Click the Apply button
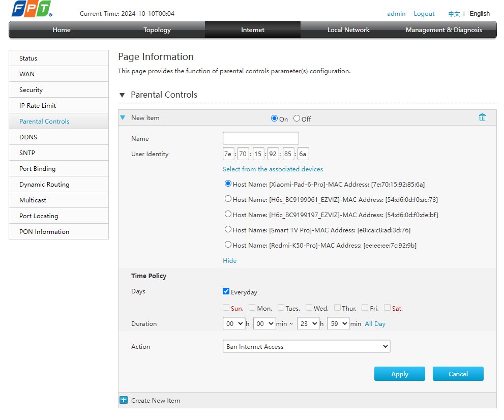Image resolution: width=504 pixels, height=420 pixels. [x=400, y=374]
